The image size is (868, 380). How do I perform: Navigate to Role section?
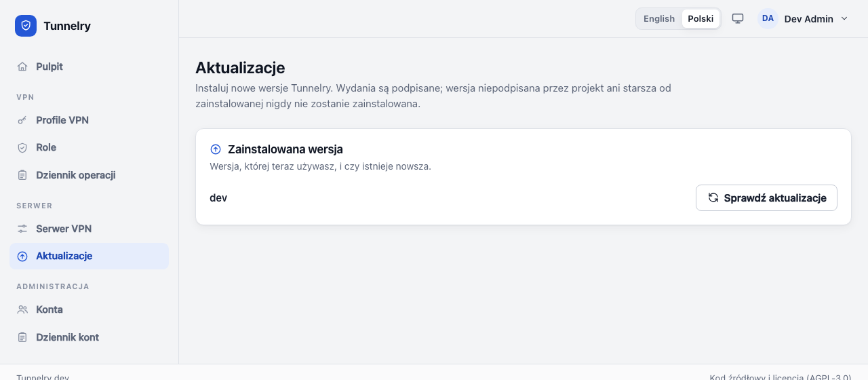(x=90, y=147)
